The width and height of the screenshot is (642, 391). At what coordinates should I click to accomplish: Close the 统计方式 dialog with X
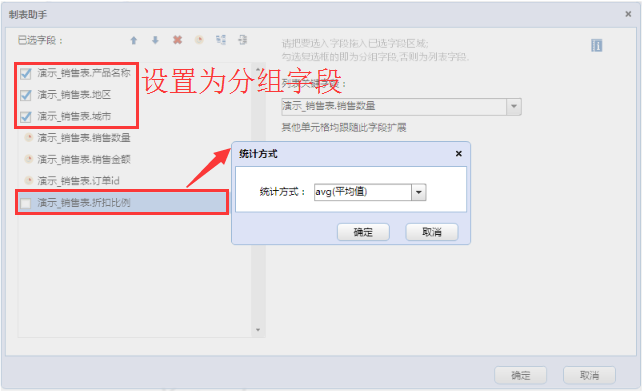(x=459, y=154)
